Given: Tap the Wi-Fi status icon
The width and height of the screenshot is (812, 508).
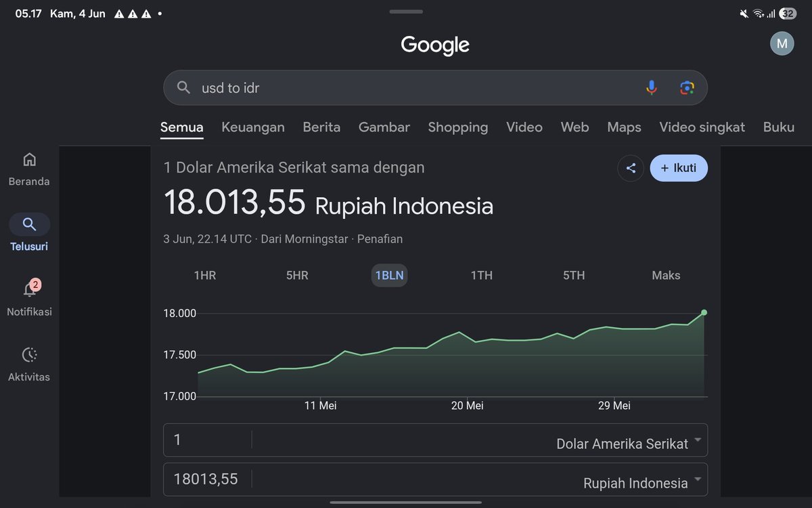Looking at the screenshot, I should (x=759, y=14).
